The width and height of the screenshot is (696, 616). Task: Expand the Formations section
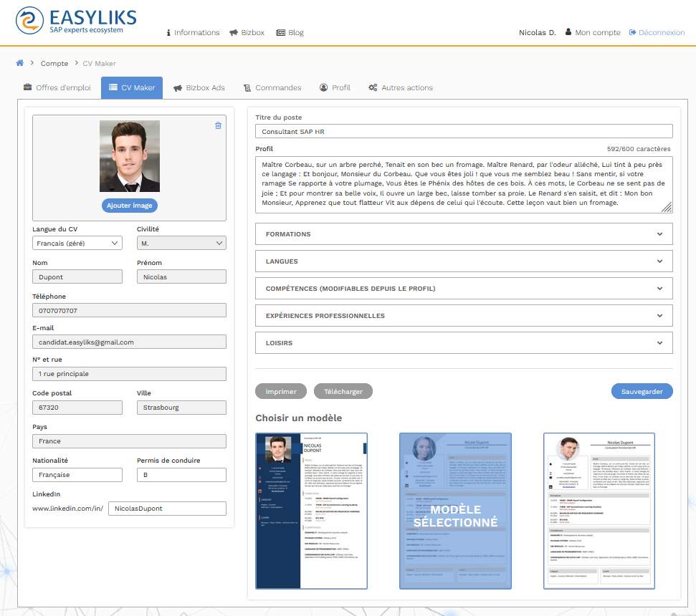click(x=464, y=234)
